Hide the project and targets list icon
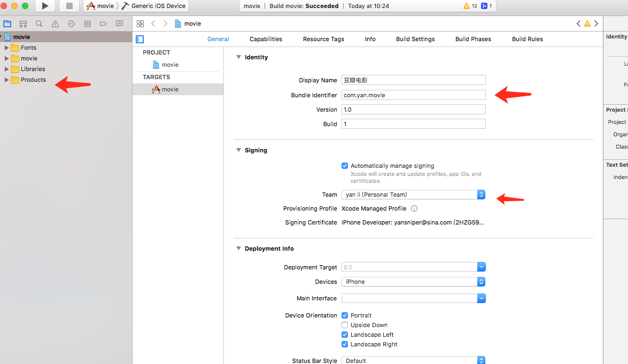The height and width of the screenshot is (364, 628). click(x=140, y=39)
